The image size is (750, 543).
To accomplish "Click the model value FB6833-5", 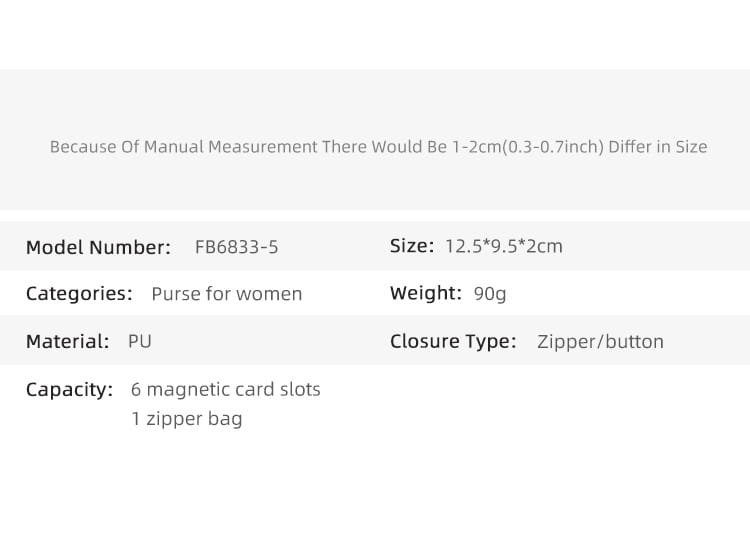I will [237, 247].
